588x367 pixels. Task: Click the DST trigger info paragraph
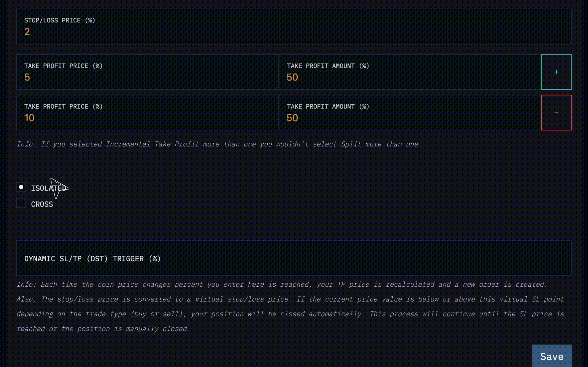point(290,307)
